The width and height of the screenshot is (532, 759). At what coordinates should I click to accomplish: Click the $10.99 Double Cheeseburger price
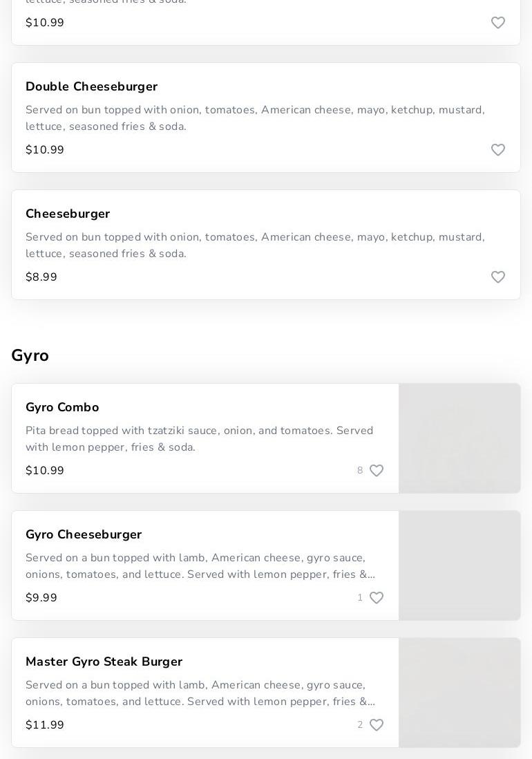pyautogui.click(x=45, y=150)
